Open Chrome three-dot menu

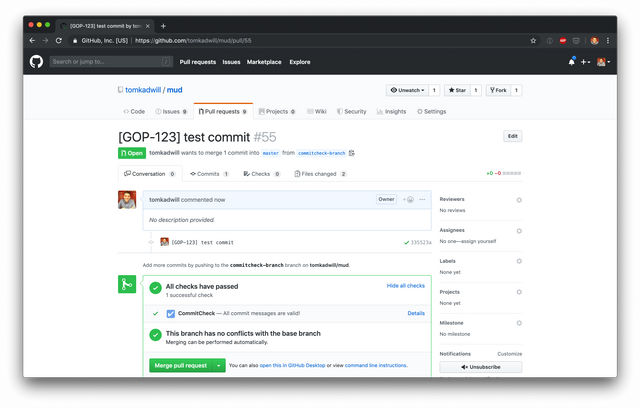coord(608,40)
